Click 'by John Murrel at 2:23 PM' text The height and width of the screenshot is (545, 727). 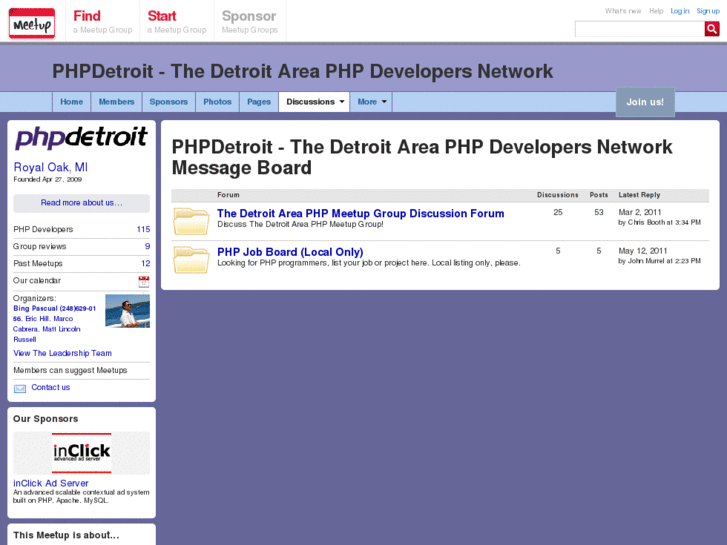659,261
